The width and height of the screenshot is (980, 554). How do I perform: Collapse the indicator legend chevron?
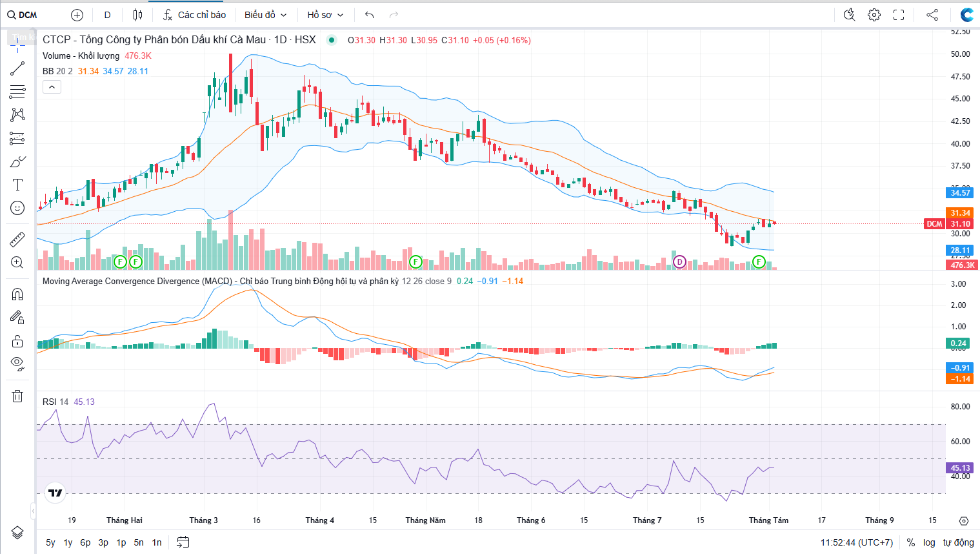coord(52,87)
